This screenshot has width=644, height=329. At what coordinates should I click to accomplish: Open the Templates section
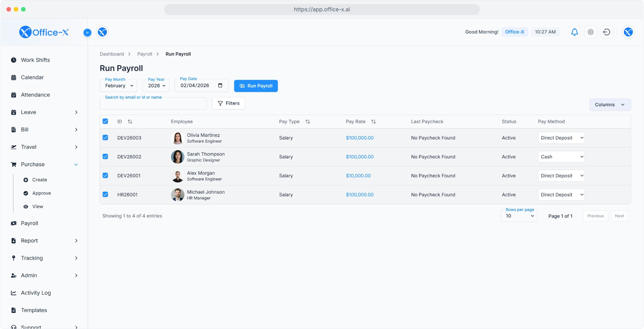(x=34, y=310)
